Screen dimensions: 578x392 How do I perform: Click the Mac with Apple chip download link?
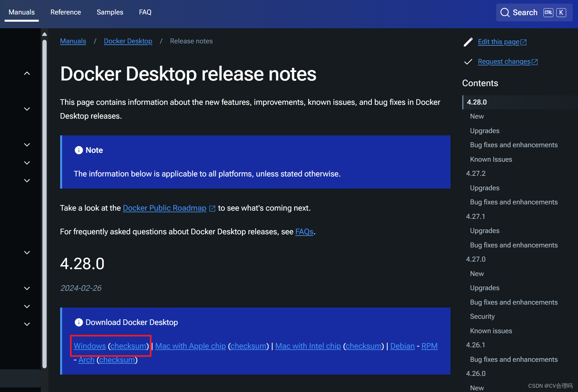coord(191,346)
